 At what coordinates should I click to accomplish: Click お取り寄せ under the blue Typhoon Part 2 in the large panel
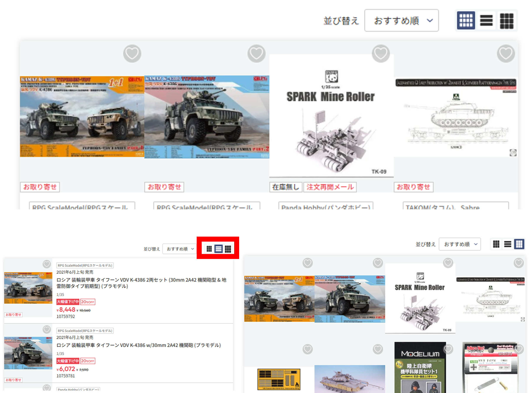click(164, 187)
